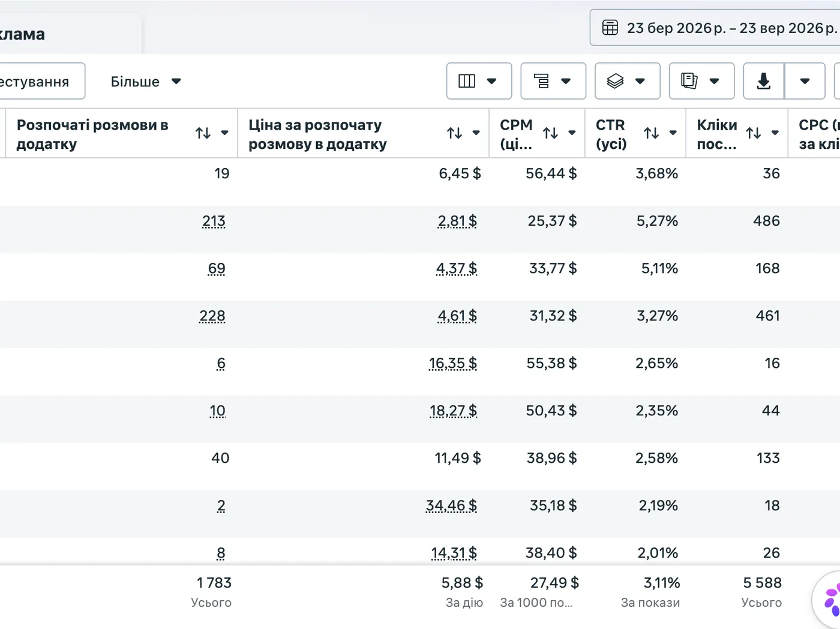Open the reports menu button

pos(702,81)
